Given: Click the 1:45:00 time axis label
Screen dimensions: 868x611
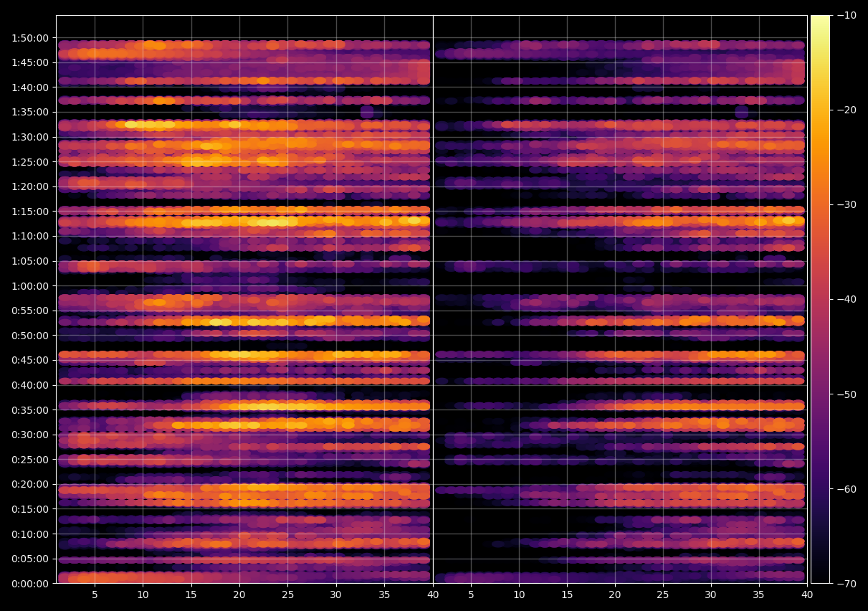Looking at the screenshot, I should pyautogui.click(x=30, y=62).
